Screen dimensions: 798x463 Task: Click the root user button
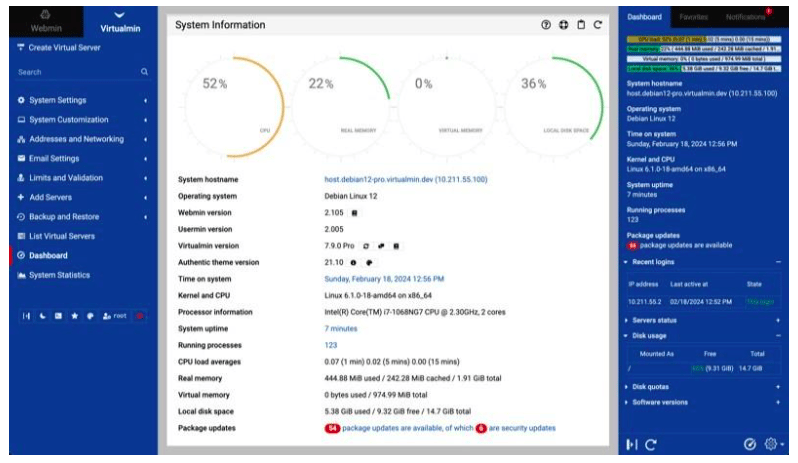pyautogui.click(x=115, y=316)
